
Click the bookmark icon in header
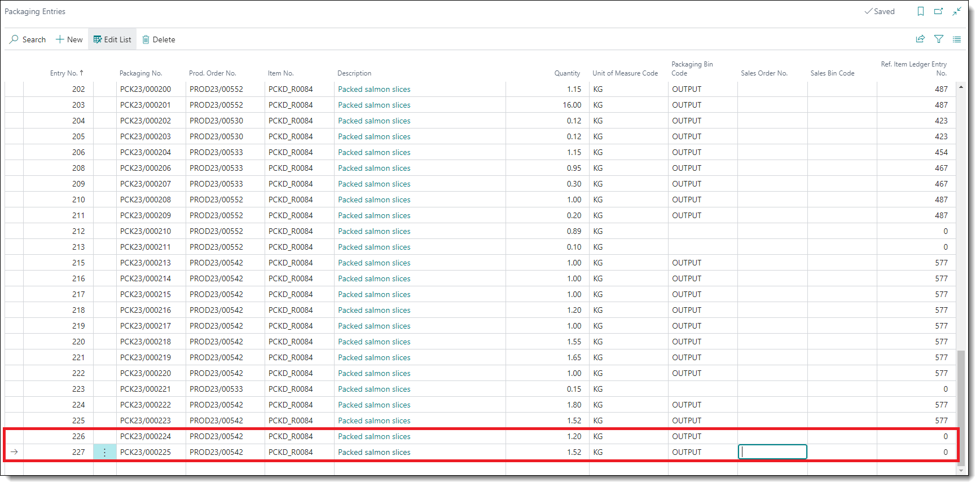(920, 11)
